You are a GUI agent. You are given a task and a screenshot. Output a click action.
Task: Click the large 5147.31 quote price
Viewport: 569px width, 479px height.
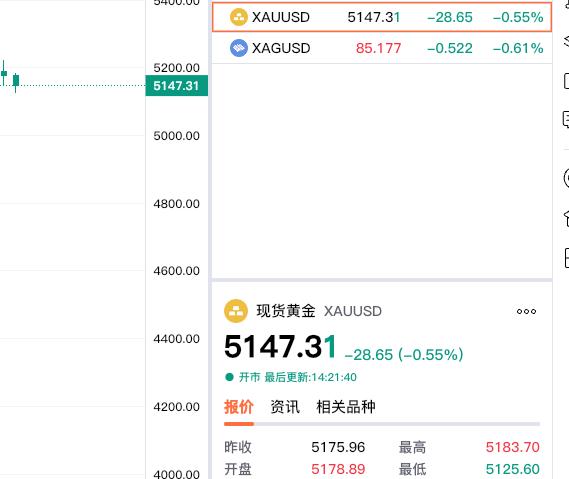pyautogui.click(x=281, y=347)
